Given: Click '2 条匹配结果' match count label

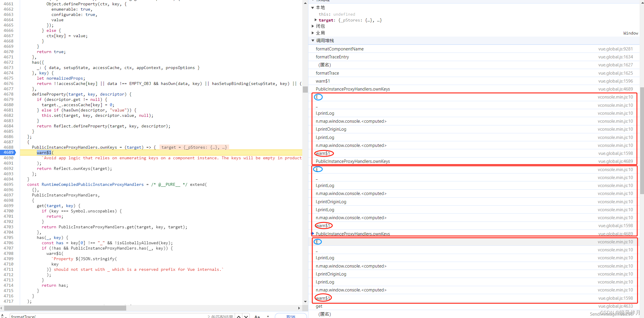Looking at the screenshot, I should pos(220,317).
